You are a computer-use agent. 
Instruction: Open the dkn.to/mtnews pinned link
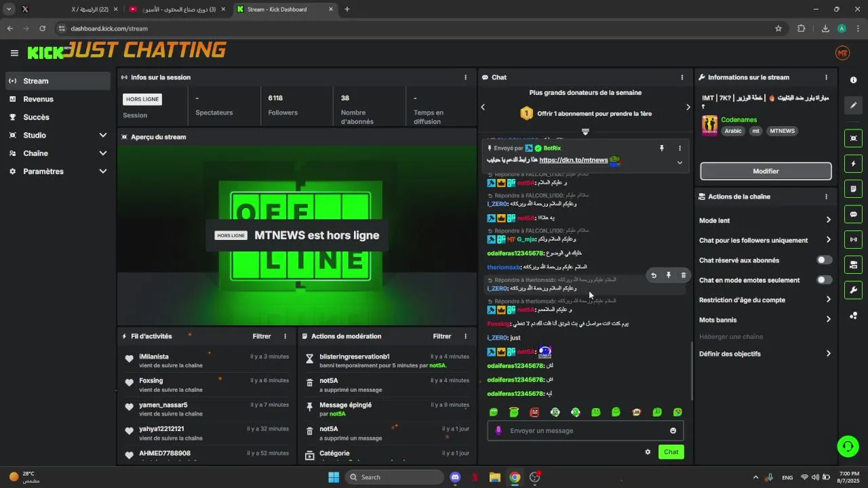point(573,160)
